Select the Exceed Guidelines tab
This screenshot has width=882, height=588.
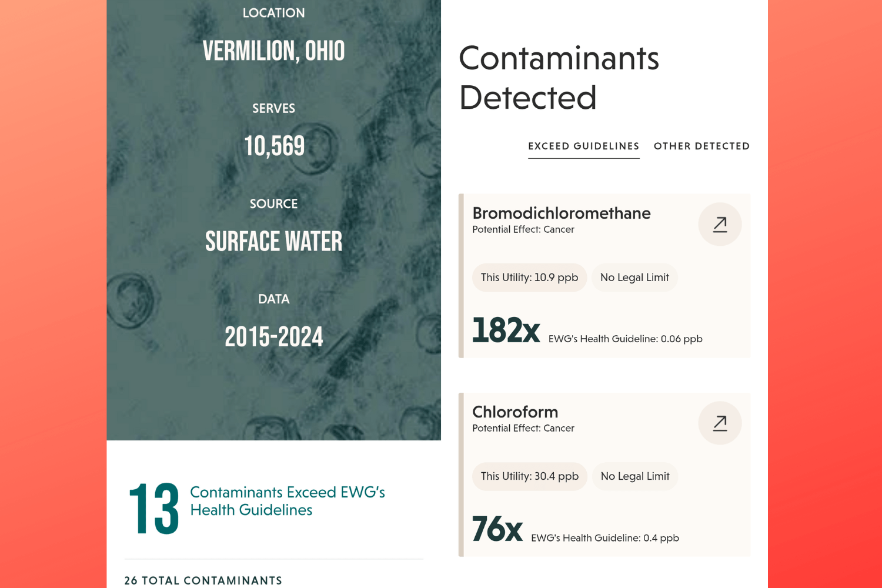tap(583, 146)
